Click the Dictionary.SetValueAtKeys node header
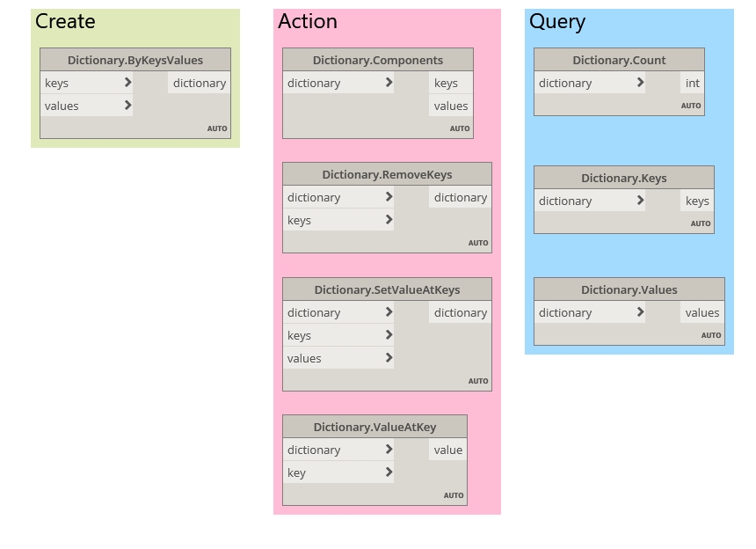 click(x=387, y=289)
